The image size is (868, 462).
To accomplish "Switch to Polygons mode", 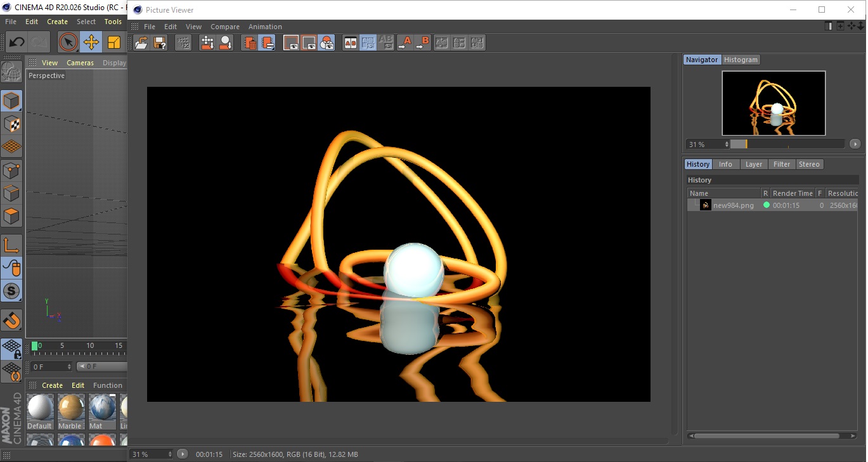I will pos(11,215).
